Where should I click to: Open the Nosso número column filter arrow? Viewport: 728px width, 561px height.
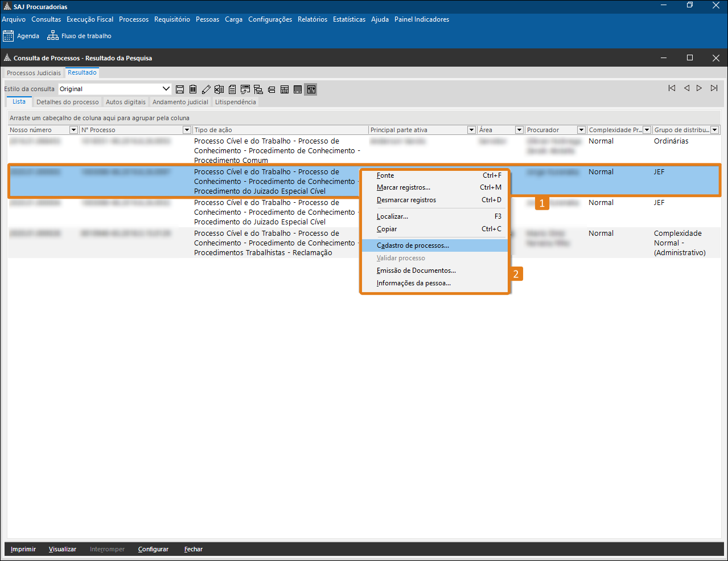click(x=73, y=130)
